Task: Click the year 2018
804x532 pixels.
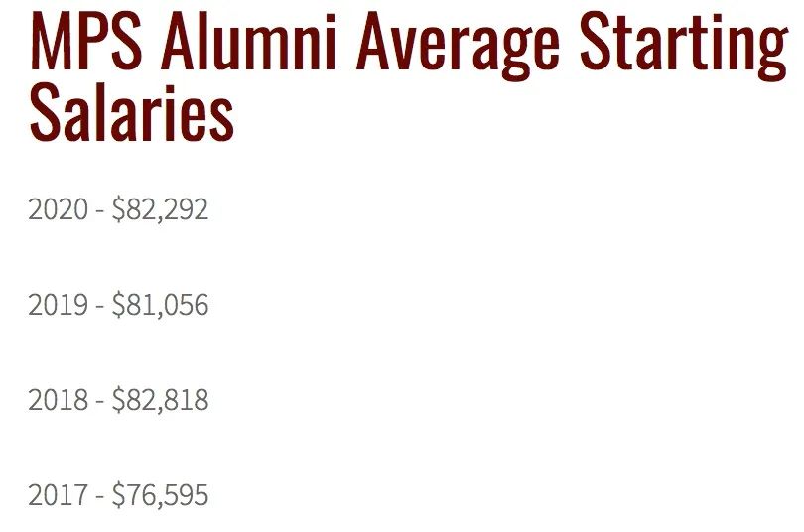Action: pyautogui.click(x=58, y=400)
